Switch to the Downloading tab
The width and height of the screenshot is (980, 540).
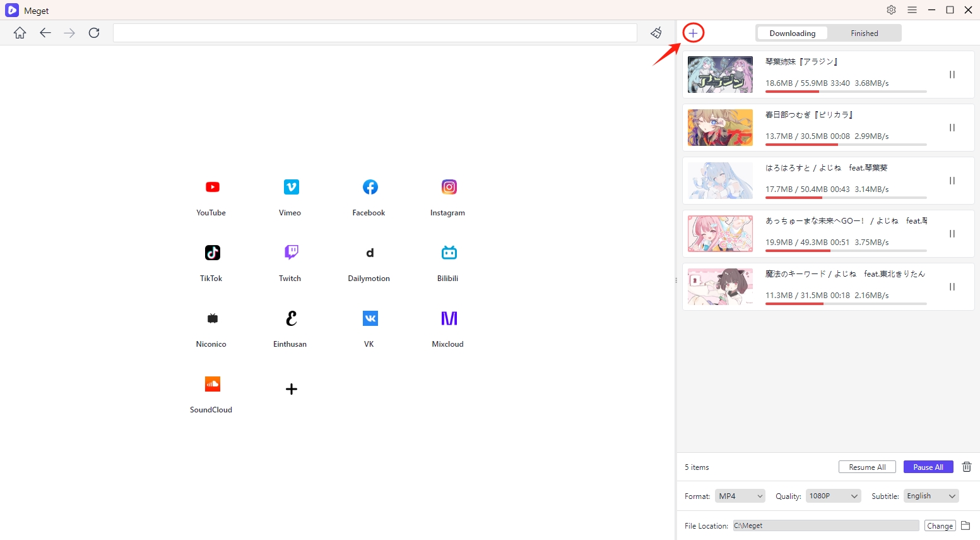pos(793,33)
